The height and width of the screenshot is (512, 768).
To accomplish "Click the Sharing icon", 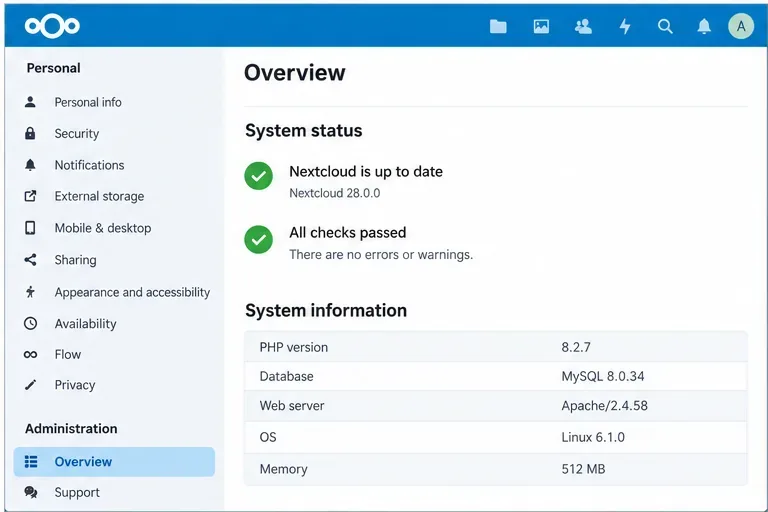I will 30,260.
